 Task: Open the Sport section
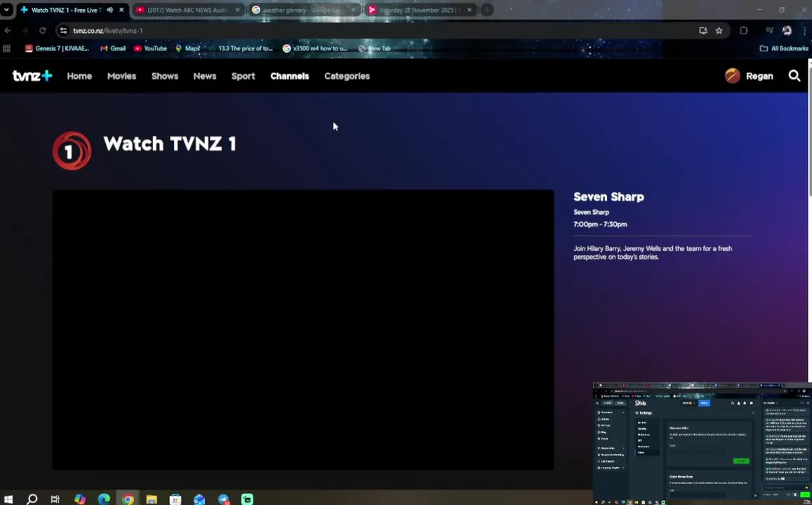point(243,76)
